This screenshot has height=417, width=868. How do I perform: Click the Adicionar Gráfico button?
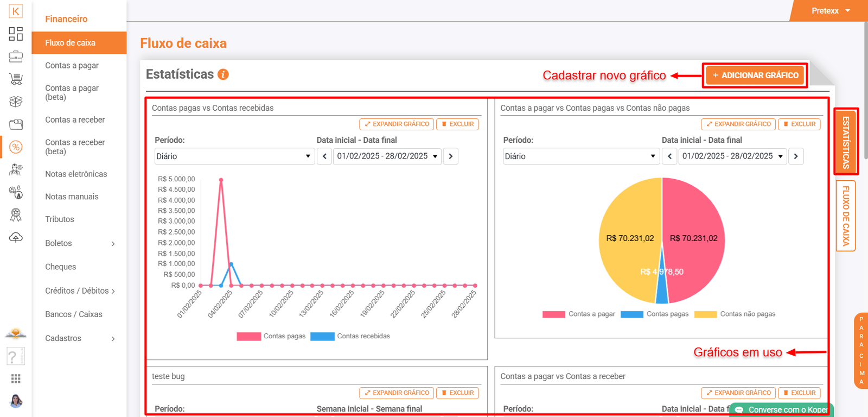click(755, 75)
